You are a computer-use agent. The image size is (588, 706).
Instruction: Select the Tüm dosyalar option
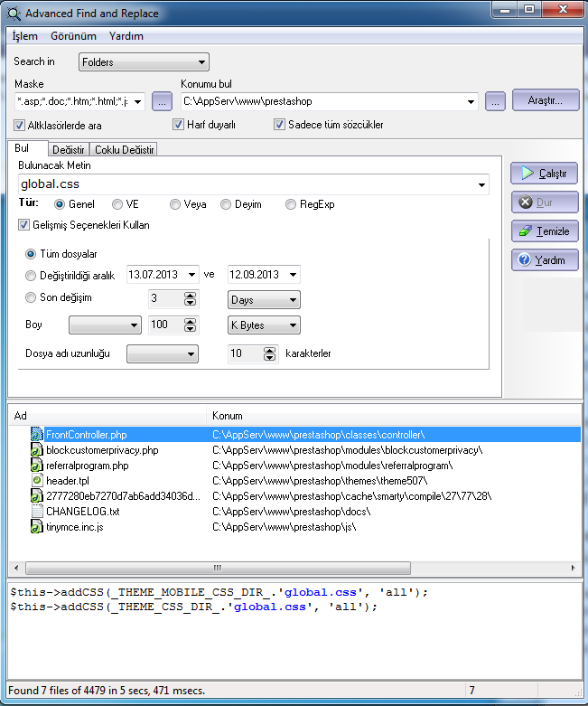tap(31, 254)
